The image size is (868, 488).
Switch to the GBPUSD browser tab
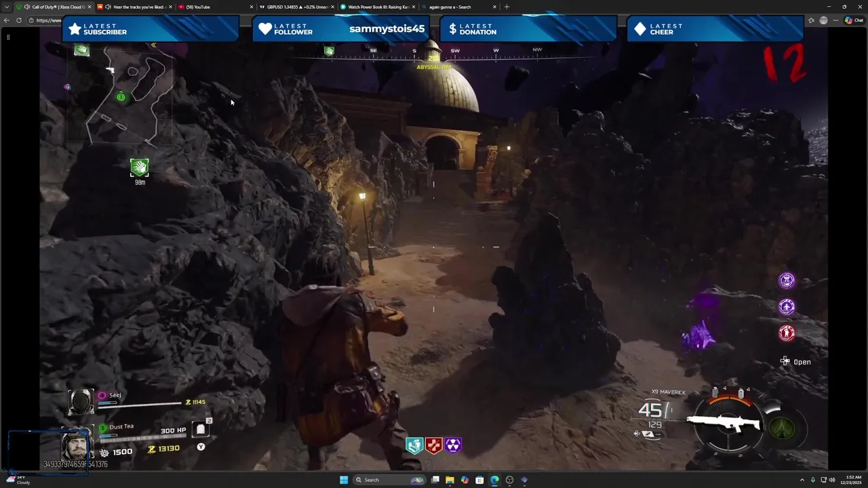pos(297,7)
